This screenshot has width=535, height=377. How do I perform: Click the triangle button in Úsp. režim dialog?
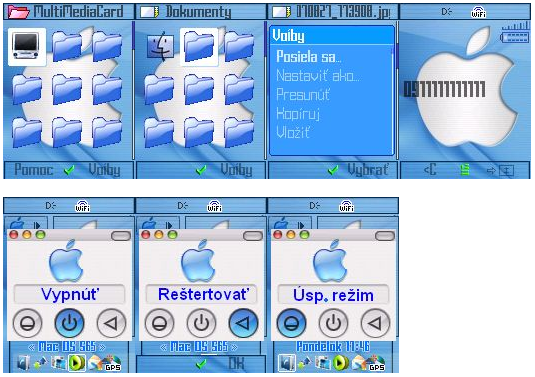pyautogui.click(x=375, y=323)
